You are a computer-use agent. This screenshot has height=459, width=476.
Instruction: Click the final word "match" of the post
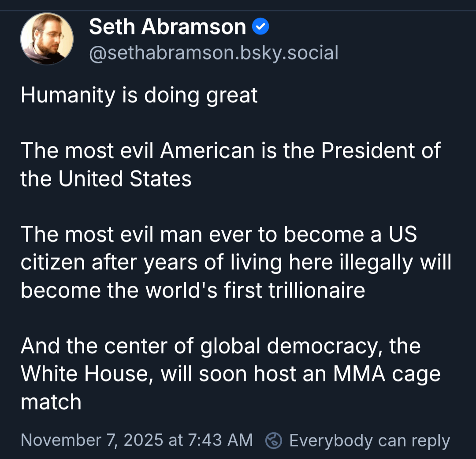click(x=51, y=402)
